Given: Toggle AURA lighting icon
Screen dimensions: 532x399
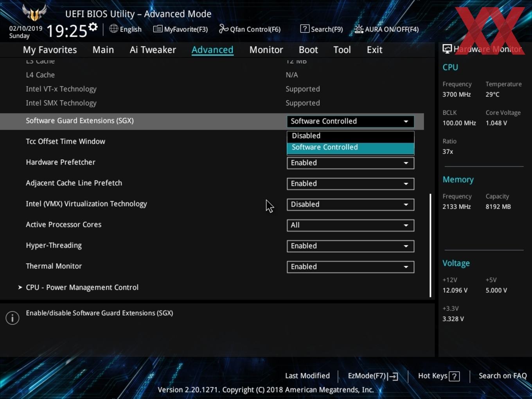Looking at the screenshot, I should [359, 29].
